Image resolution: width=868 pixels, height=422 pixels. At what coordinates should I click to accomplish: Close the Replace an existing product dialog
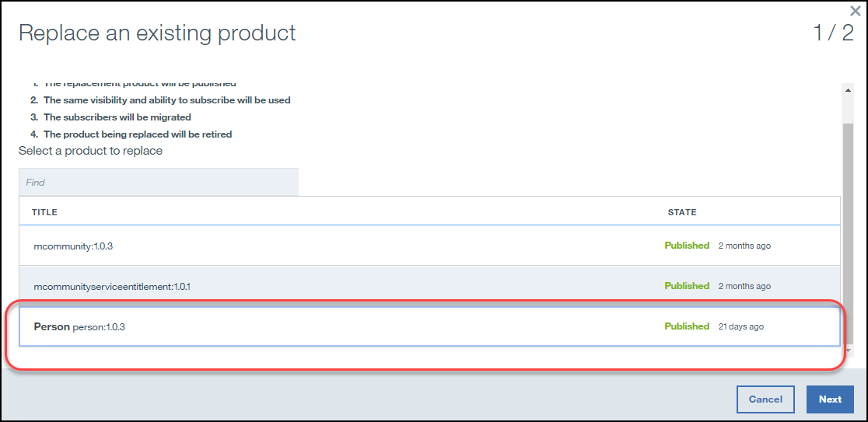[x=856, y=11]
